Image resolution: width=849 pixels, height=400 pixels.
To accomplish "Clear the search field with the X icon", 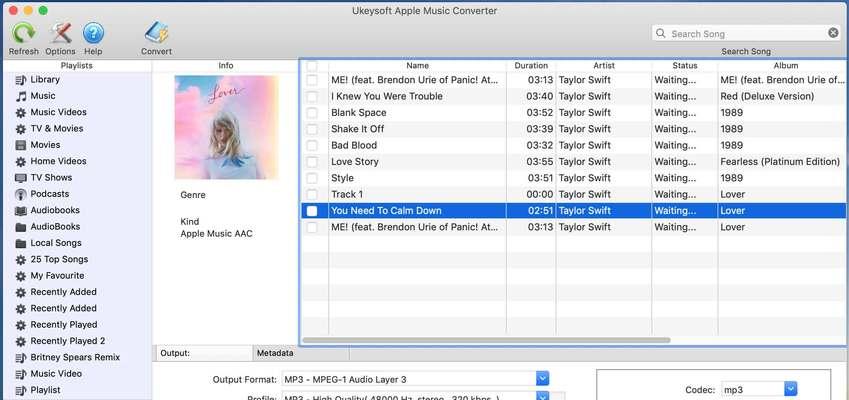I will 833,33.
